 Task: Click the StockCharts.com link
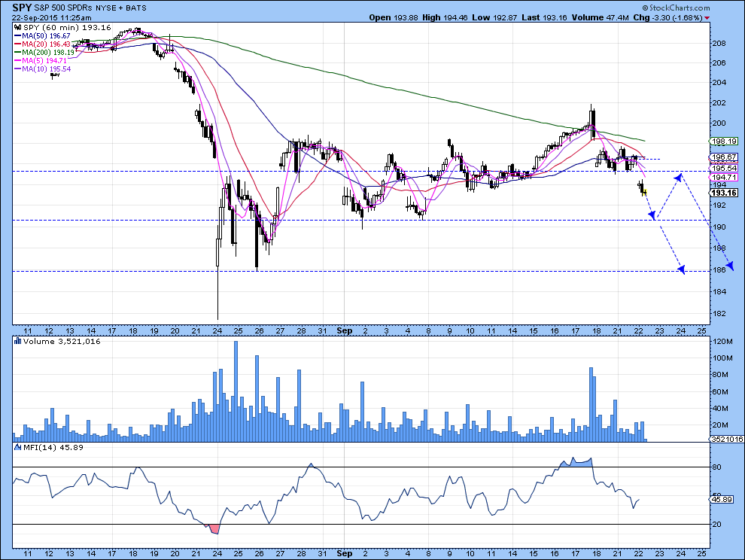coord(679,8)
